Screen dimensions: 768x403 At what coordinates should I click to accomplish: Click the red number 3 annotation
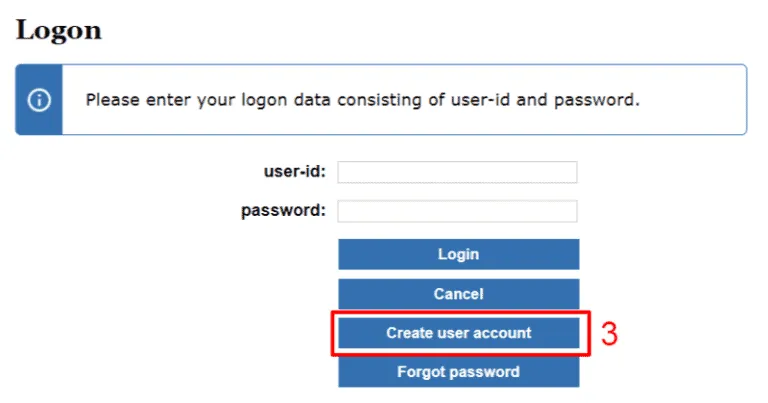(x=609, y=334)
